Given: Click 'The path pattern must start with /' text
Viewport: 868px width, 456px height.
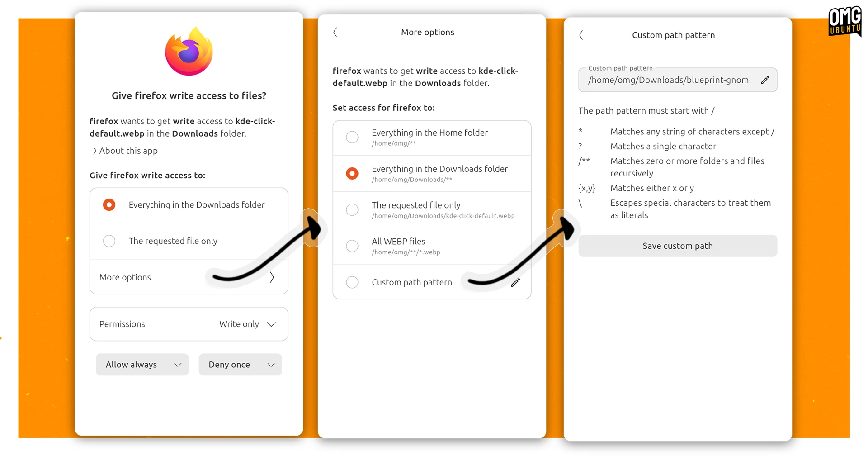Looking at the screenshot, I should point(646,111).
